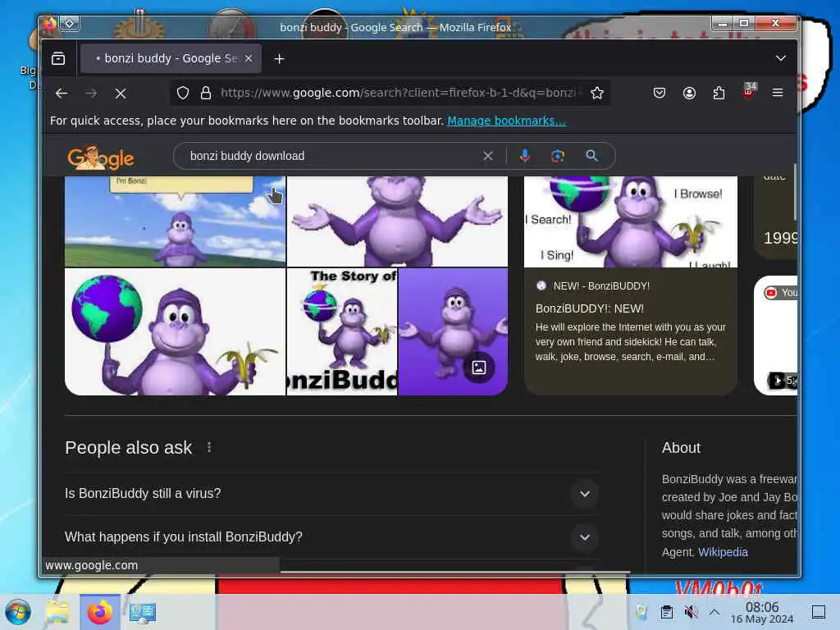Image resolution: width=840 pixels, height=630 pixels.
Task: Search by image with Google Lens icon
Action: pos(558,156)
